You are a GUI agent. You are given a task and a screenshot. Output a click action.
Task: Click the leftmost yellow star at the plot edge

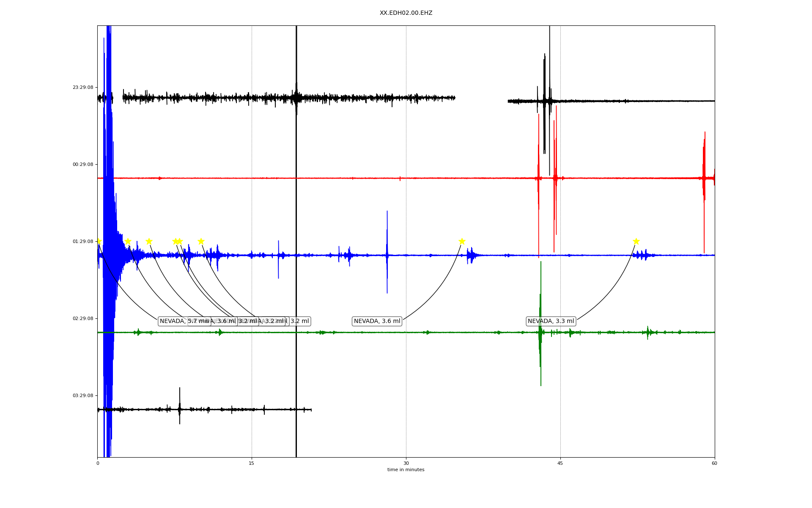[99, 241]
